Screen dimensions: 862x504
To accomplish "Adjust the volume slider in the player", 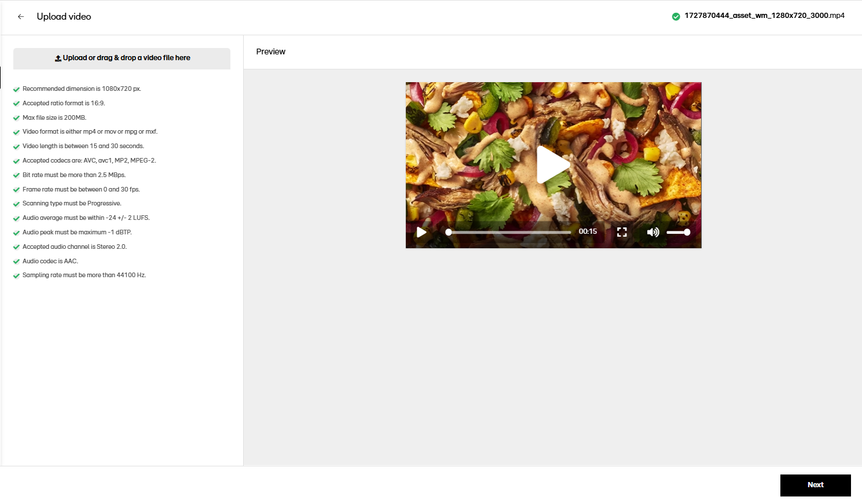I will 677,232.
